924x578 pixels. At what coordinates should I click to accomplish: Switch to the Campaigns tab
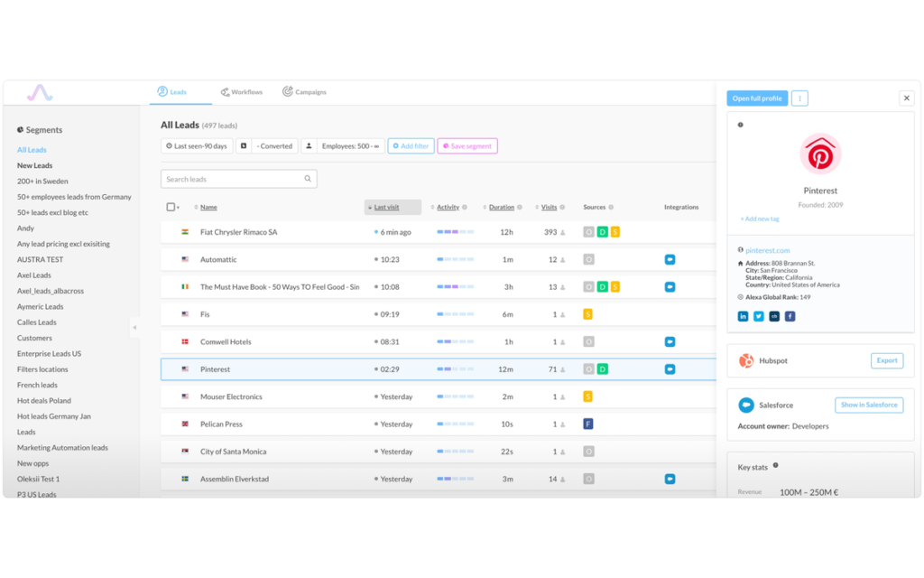[304, 92]
